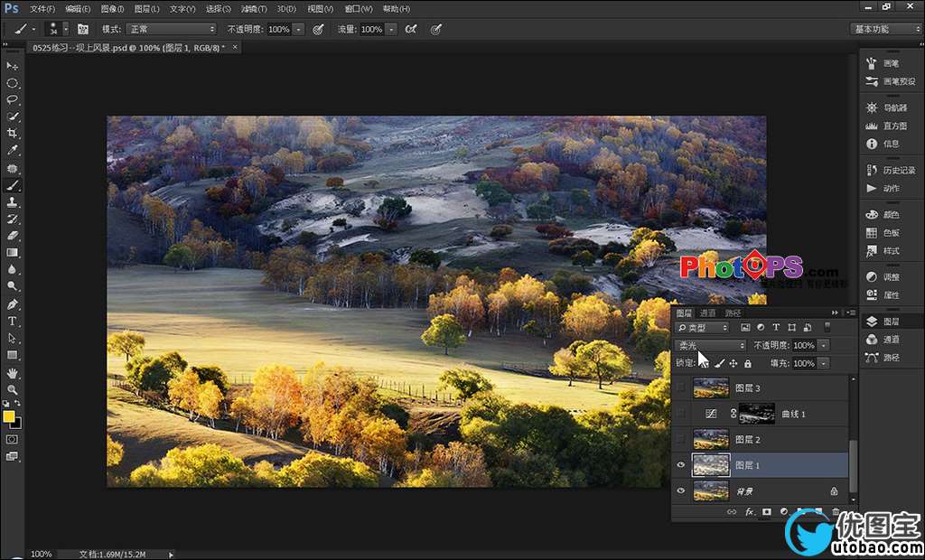Select the Hand tool

pyautogui.click(x=12, y=374)
